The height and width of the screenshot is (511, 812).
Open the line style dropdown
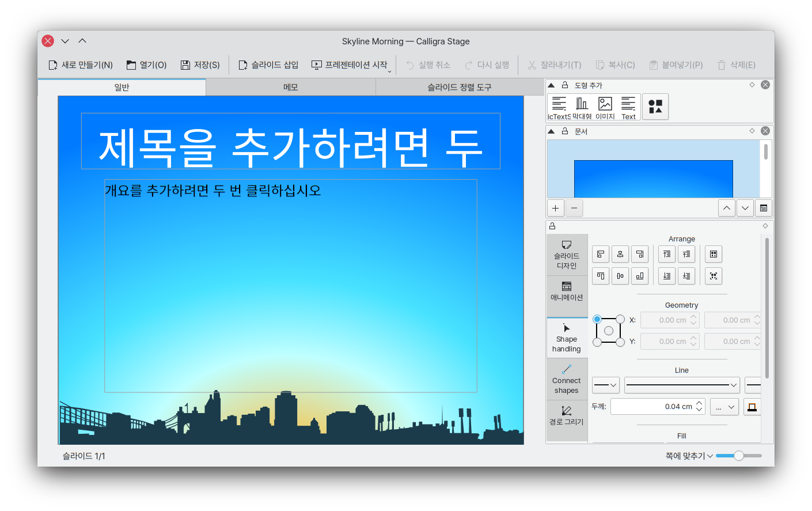682,385
